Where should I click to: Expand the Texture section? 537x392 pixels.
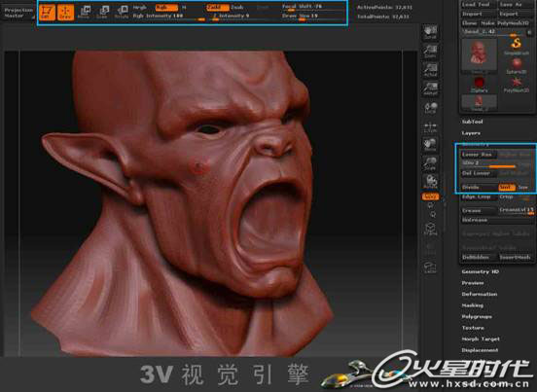point(473,328)
